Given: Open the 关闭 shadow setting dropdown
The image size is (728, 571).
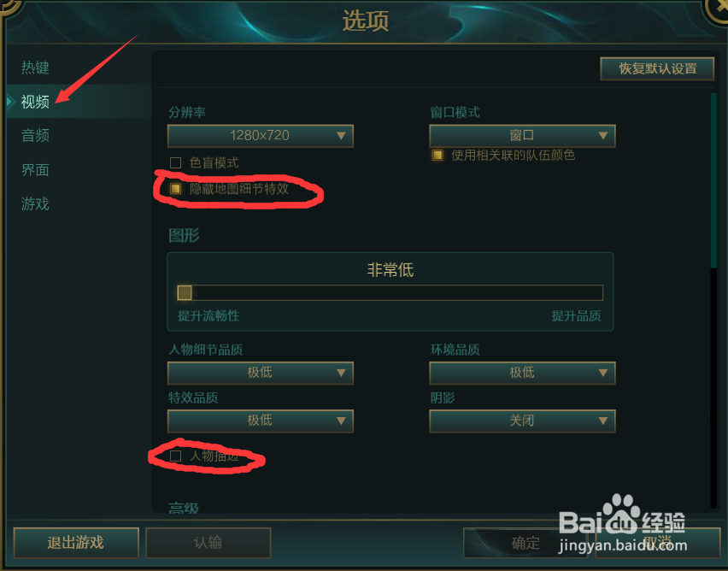Looking at the screenshot, I should point(522,421).
